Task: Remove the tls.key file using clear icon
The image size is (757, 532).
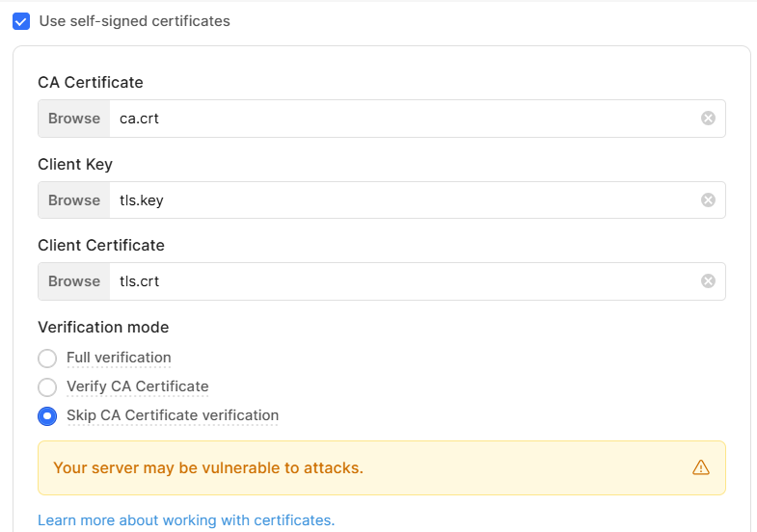Action: [708, 200]
